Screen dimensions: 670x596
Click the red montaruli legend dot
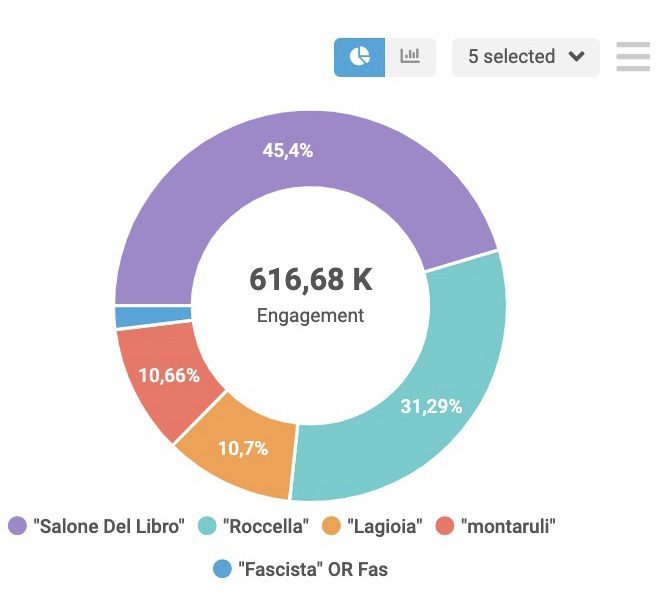pos(445,527)
